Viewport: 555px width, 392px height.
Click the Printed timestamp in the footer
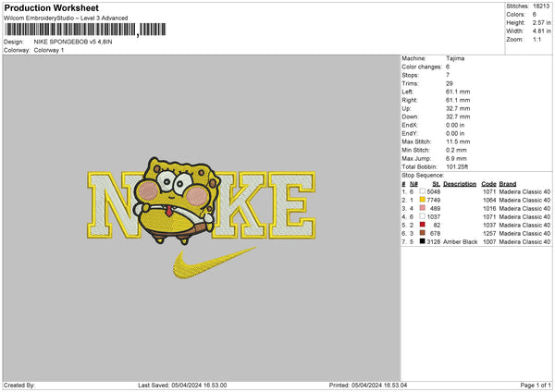pyautogui.click(x=368, y=386)
